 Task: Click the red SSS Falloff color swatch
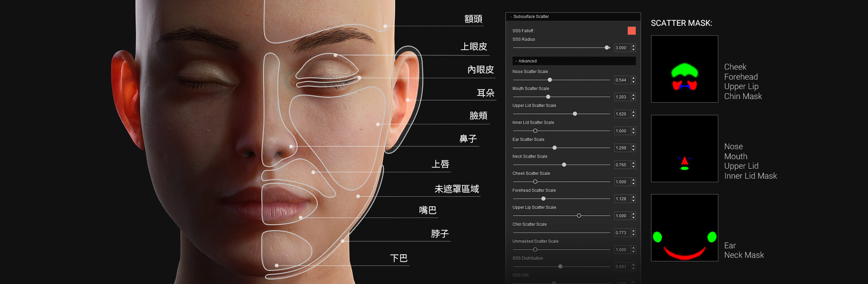point(632,31)
